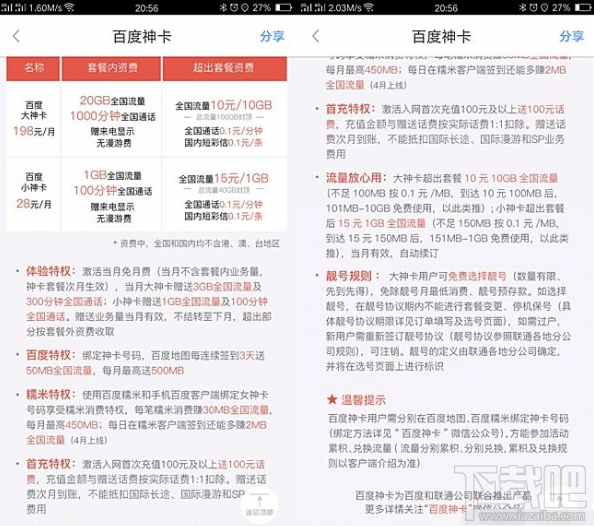Tap the red star beside 温馨提示
Screen dimensions: 594x526
tap(332, 399)
